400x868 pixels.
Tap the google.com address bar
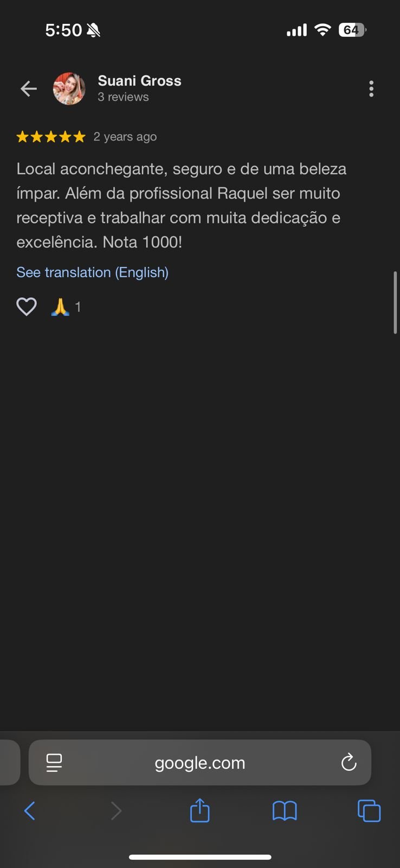point(199,763)
